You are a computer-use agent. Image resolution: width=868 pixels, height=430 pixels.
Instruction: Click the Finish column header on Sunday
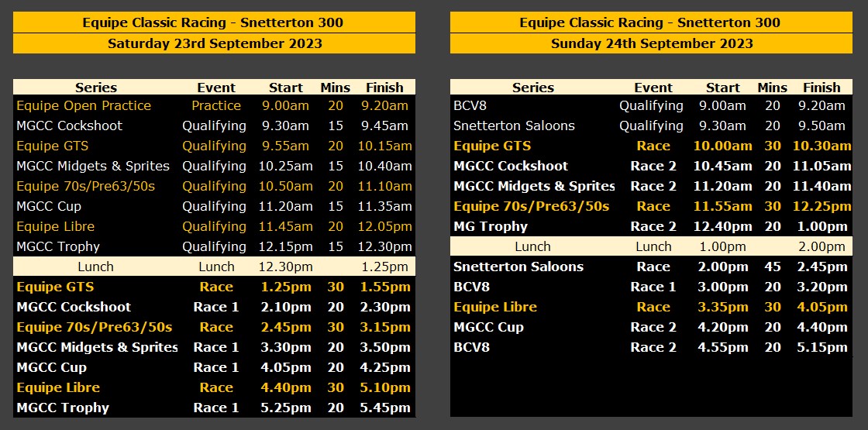(x=821, y=88)
